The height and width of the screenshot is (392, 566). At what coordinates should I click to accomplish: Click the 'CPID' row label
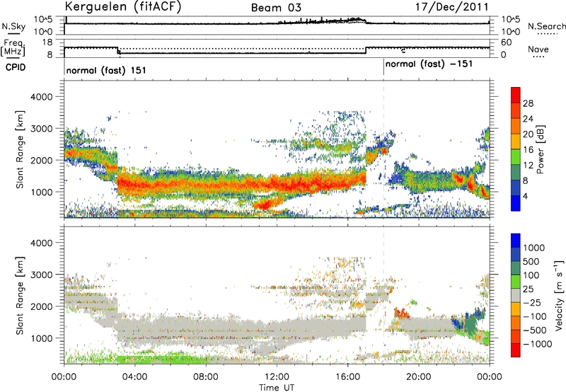click(x=16, y=67)
